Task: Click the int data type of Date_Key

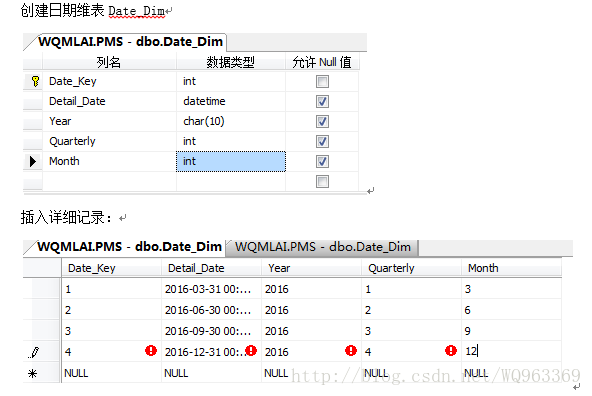Action: click(231, 81)
